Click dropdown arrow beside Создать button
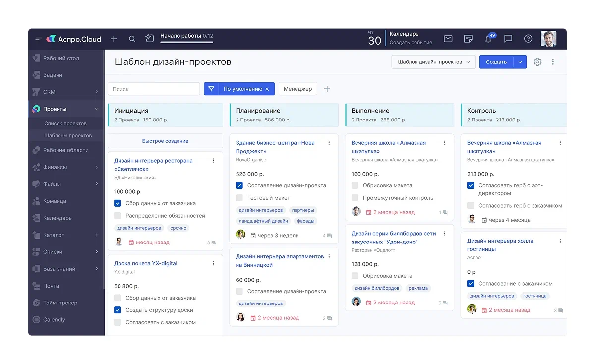 (x=520, y=62)
